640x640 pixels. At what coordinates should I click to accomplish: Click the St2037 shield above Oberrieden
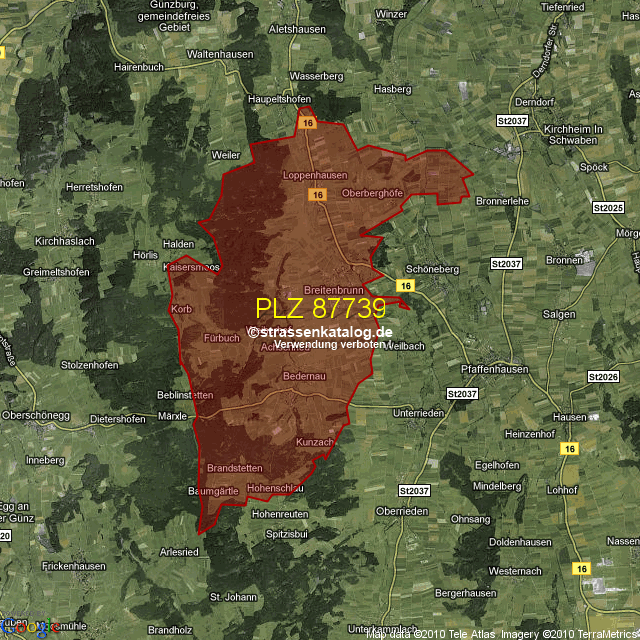pyautogui.click(x=412, y=491)
